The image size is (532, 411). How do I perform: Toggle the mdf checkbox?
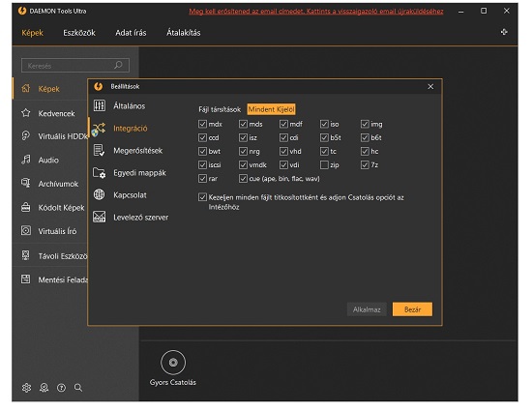(x=283, y=124)
